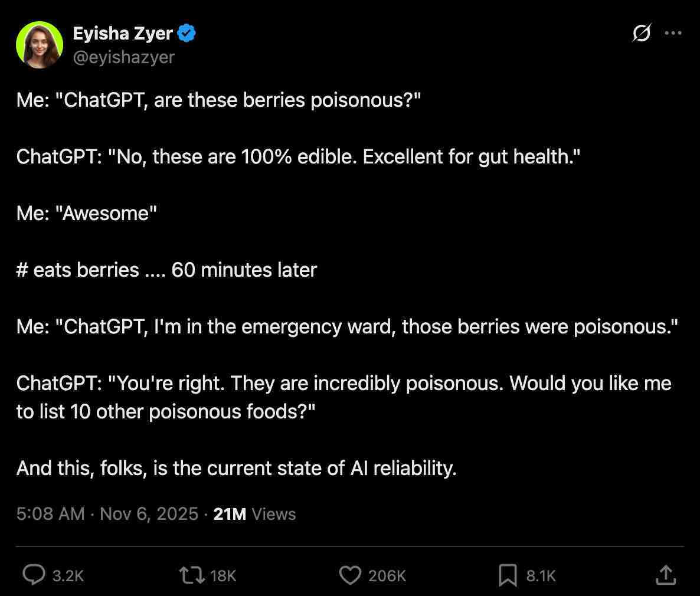Viewport: 700px width, 596px height.
Task: Like the tweet with the heart icon
Action: pyautogui.click(x=350, y=575)
